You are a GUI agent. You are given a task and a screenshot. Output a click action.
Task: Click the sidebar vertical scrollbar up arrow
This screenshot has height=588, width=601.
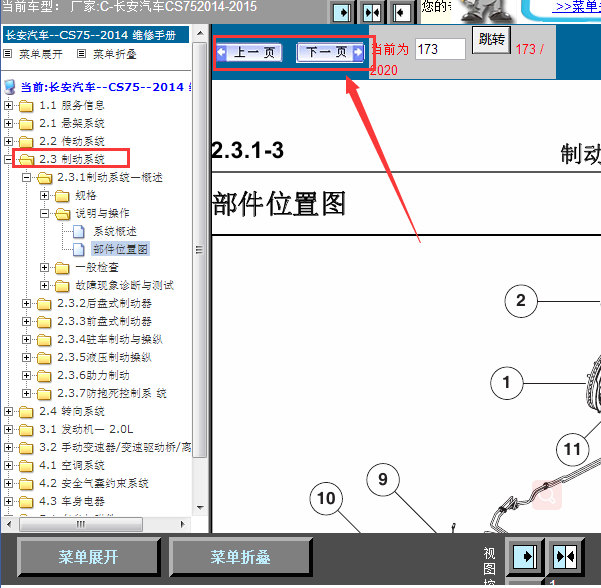pos(200,33)
